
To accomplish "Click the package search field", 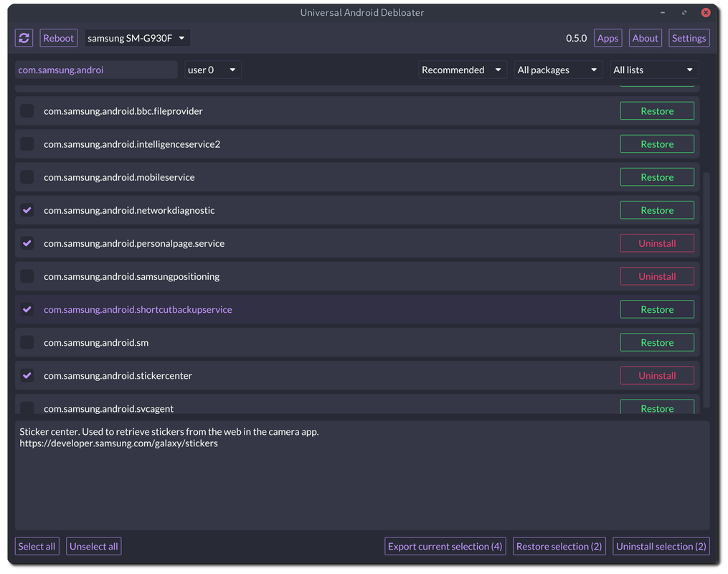I will 96,70.
